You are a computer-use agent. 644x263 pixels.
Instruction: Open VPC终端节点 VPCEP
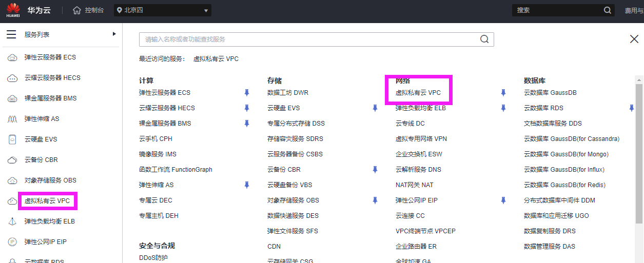[x=425, y=231]
